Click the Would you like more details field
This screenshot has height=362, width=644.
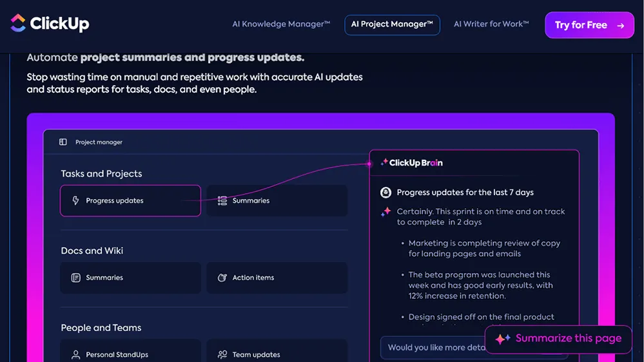pos(433,348)
